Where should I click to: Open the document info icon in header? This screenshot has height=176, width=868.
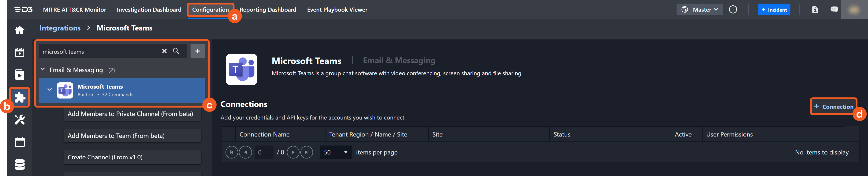point(815,9)
